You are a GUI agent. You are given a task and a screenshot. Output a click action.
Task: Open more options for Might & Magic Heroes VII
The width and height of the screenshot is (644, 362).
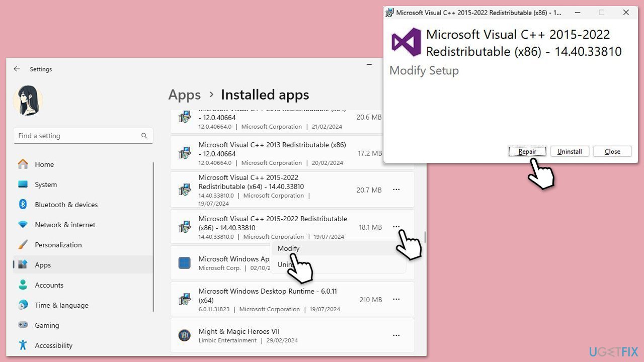[396, 335]
